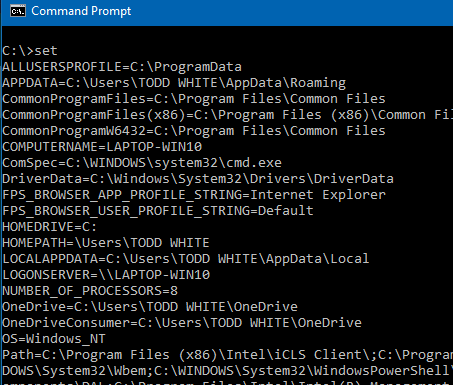Image resolution: width=453 pixels, height=385 pixels.
Task: Click the HOMEDRIVE=C: line
Action: pyautogui.click(x=50, y=227)
